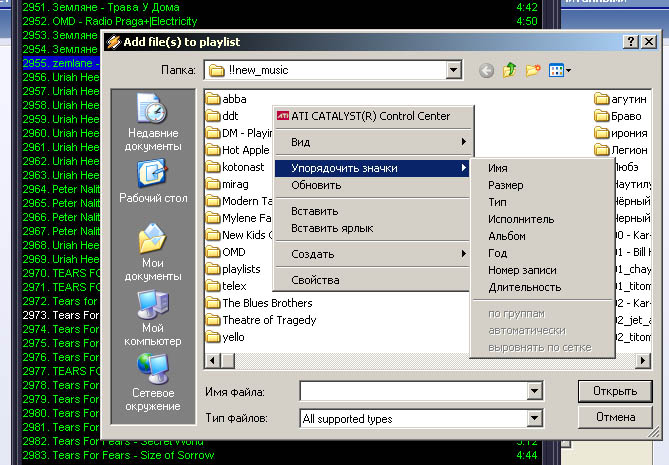Open Мои документы in places bar
Screen dimensions: 669x465
click(153, 253)
